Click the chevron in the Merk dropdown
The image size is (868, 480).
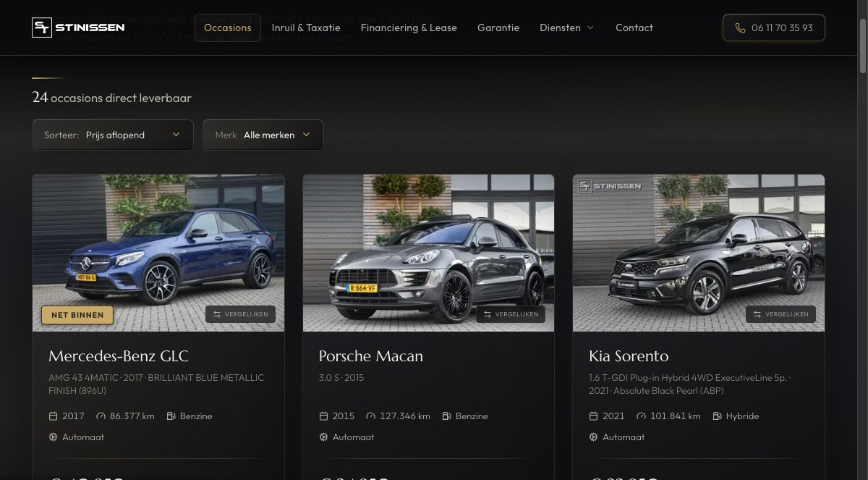[x=307, y=135]
